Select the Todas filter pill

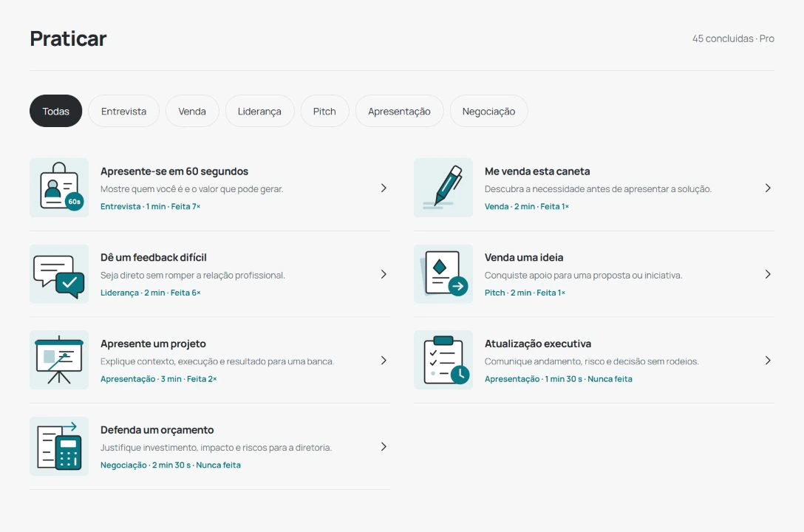tap(56, 112)
